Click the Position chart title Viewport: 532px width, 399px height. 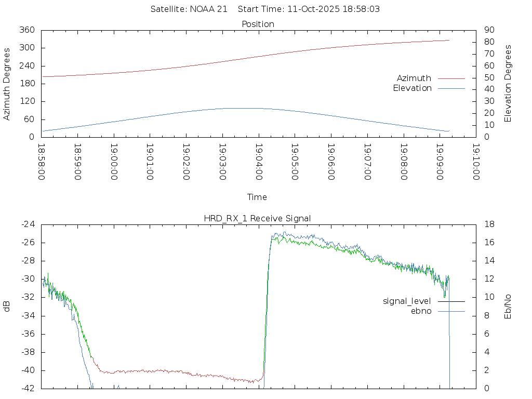(258, 24)
